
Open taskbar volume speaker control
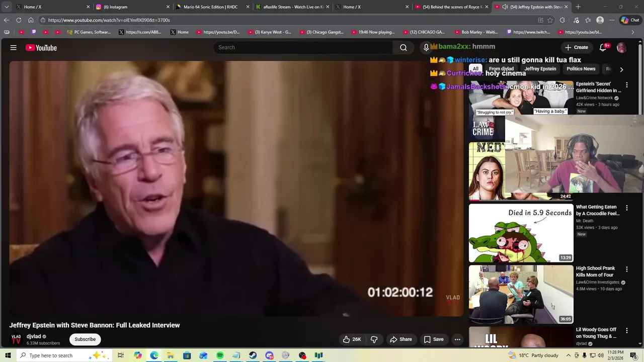[601, 355]
